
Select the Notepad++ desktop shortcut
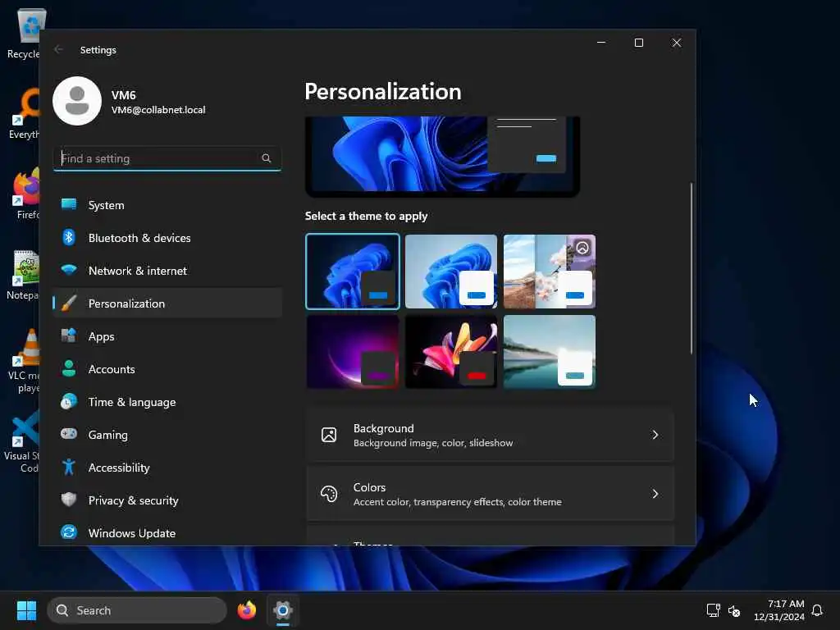pyautogui.click(x=24, y=274)
